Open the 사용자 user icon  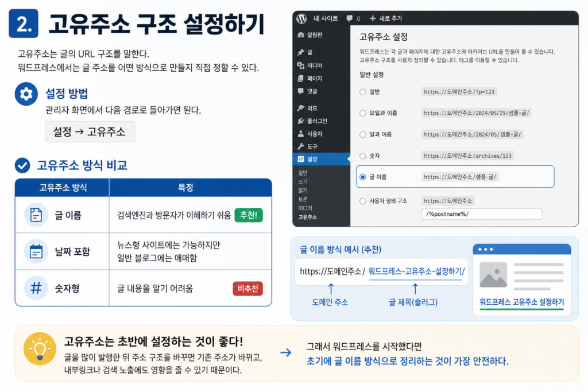[x=300, y=133]
